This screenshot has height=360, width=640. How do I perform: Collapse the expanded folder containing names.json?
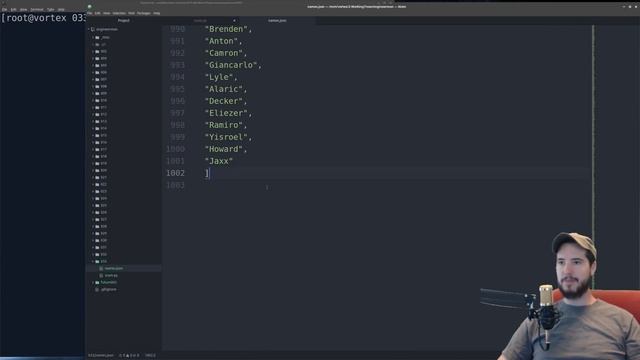[x=93, y=261]
